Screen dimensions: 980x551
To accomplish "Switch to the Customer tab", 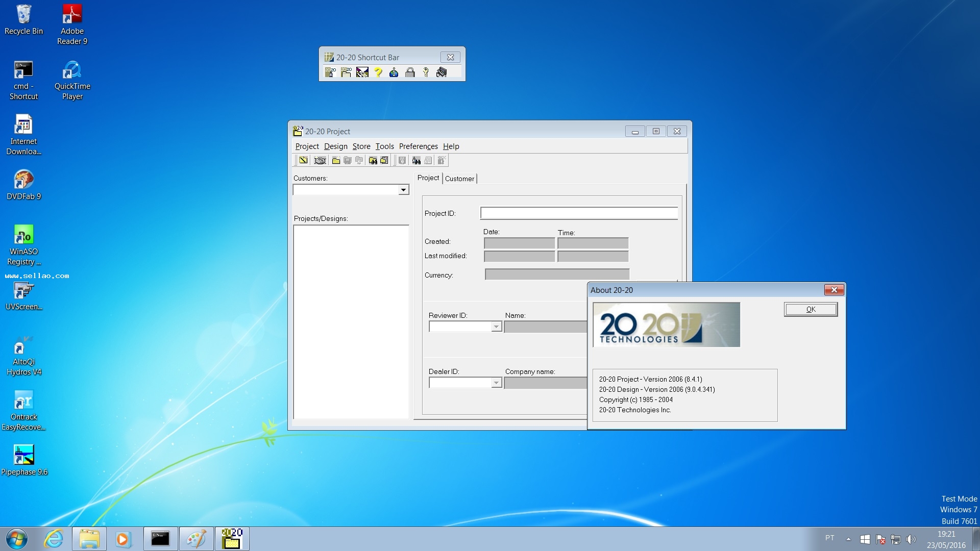I will pyautogui.click(x=459, y=179).
